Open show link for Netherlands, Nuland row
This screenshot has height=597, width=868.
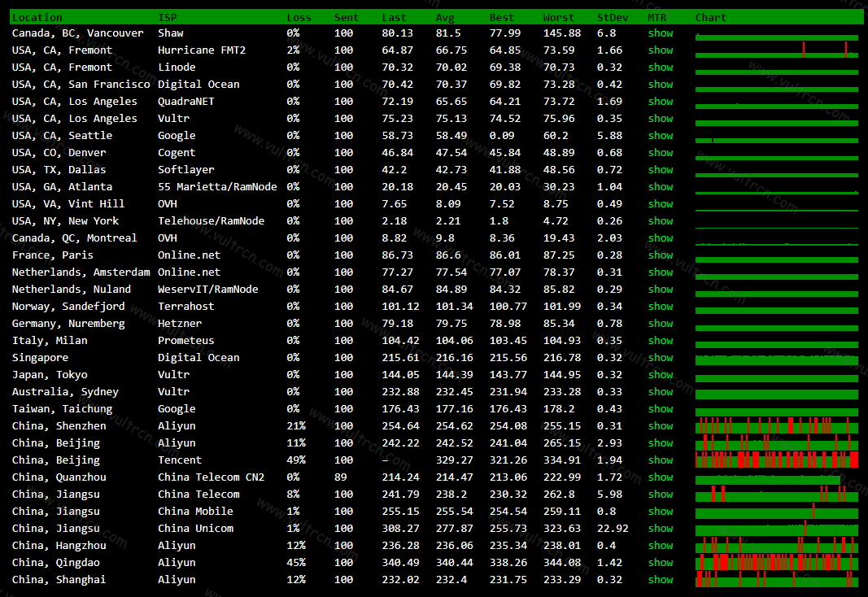point(661,290)
